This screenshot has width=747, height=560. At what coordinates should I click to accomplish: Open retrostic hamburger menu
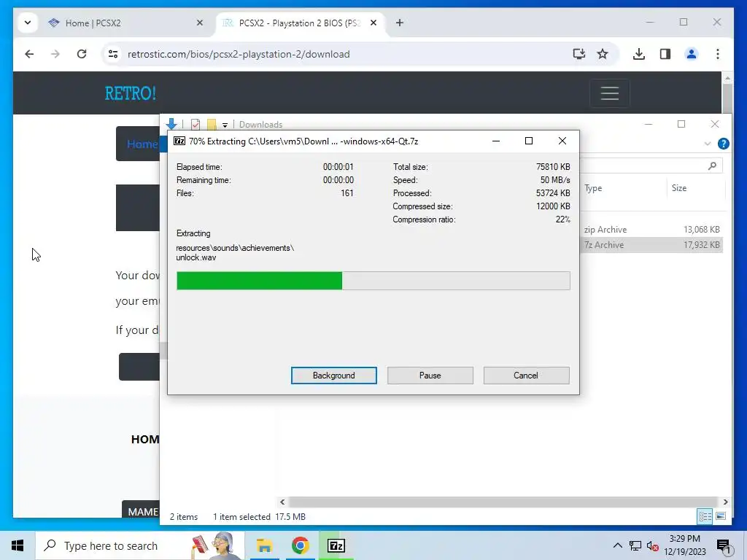tap(610, 93)
